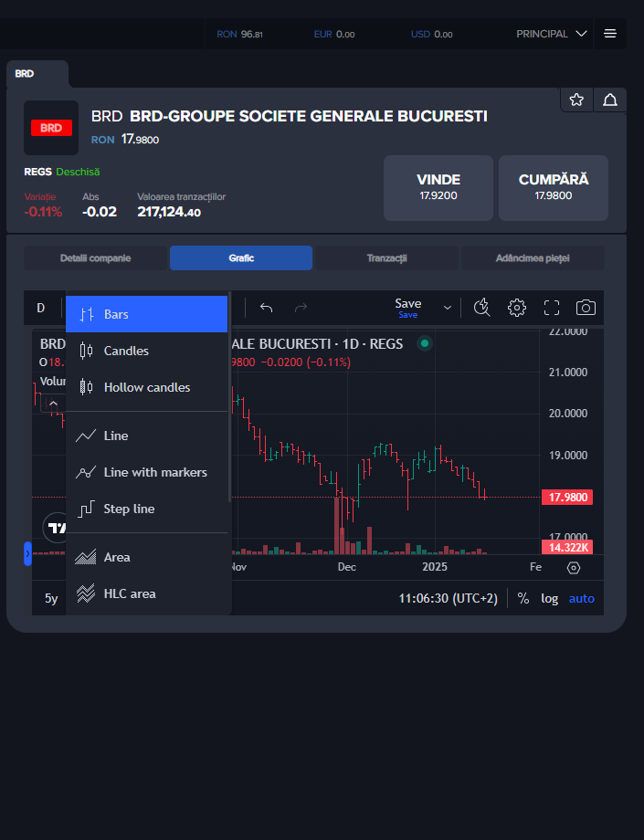Viewport: 644px width, 840px height.
Task: Open chart settings gear icon
Action: click(516, 308)
